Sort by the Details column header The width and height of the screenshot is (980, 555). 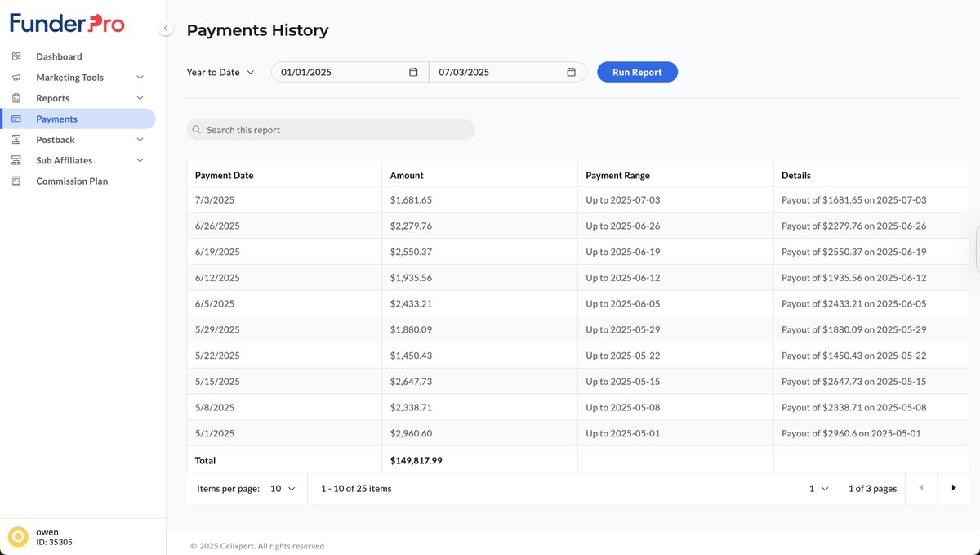pyautogui.click(x=796, y=175)
